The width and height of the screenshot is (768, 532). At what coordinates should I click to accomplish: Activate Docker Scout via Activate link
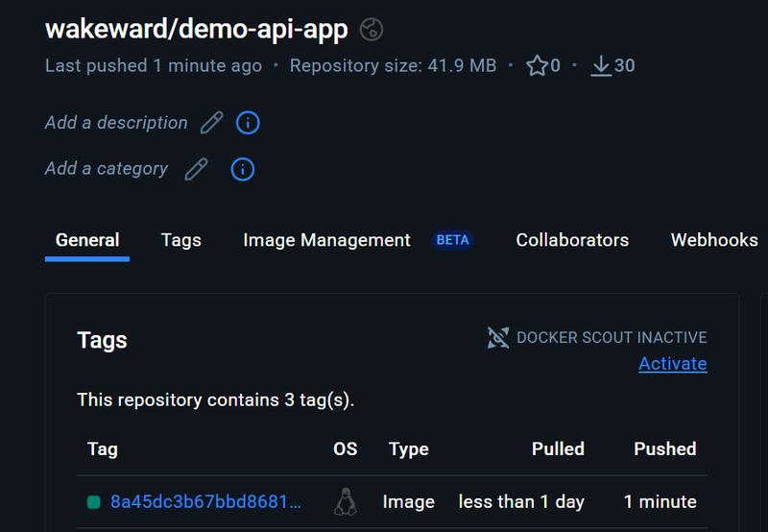click(x=672, y=363)
